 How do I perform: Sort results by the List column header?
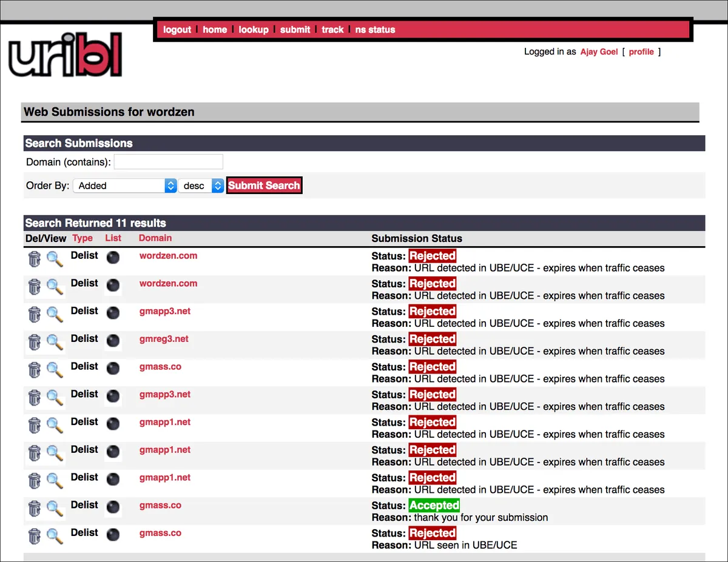pos(113,238)
